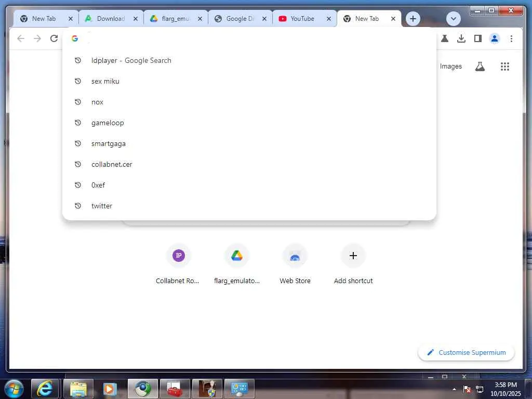
Task: Click Customise Supermium button
Action: coord(466,353)
